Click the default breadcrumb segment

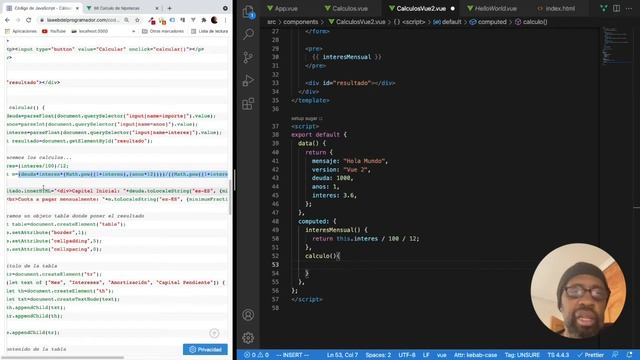[x=447, y=22]
